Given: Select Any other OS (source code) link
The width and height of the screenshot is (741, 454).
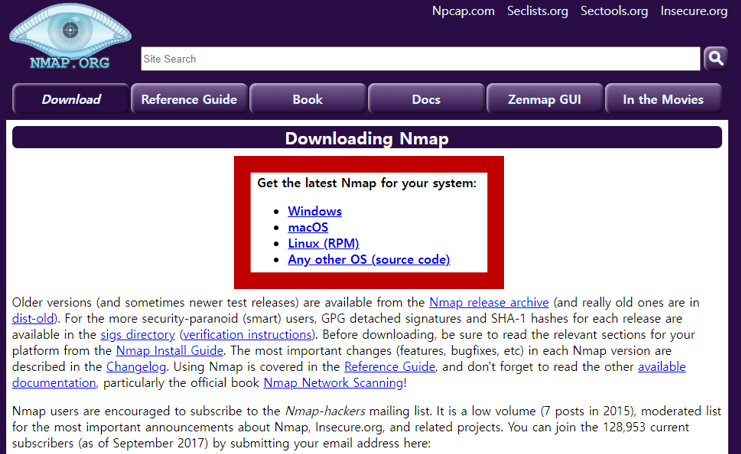Looking at the screenshot, I should click(369, 259).
